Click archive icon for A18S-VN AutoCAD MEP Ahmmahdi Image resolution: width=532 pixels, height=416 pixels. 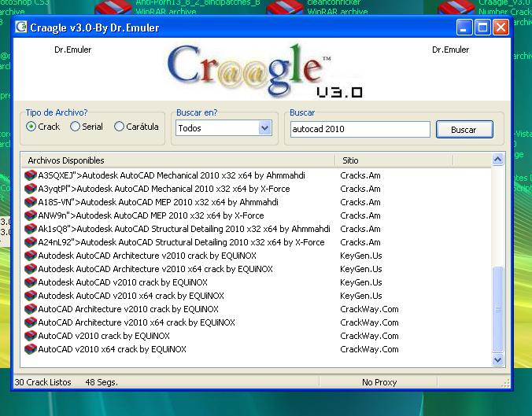coord(30,202)
